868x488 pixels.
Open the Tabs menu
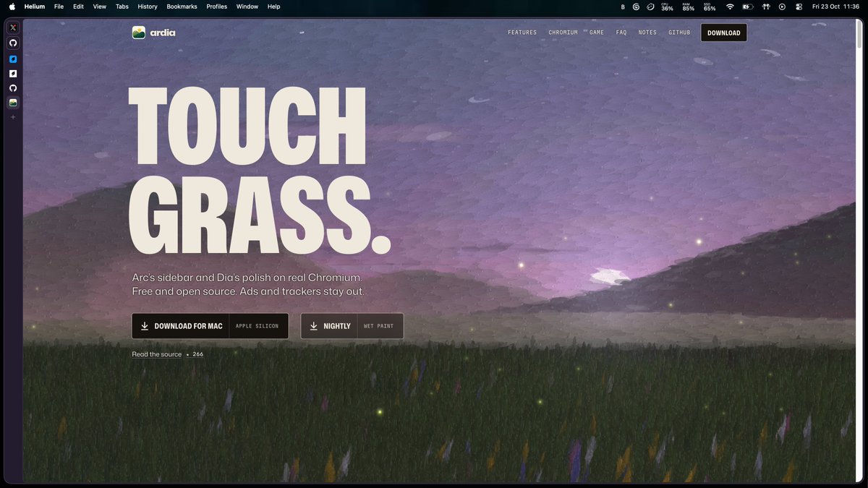(x=122, y=7)
